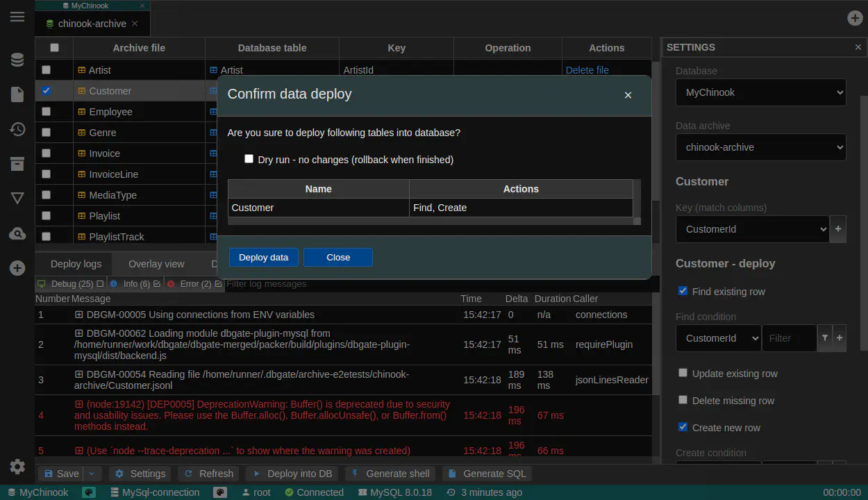Toggle the select-all header checkbox
868x500 pixels.
(x=55, y=48)
